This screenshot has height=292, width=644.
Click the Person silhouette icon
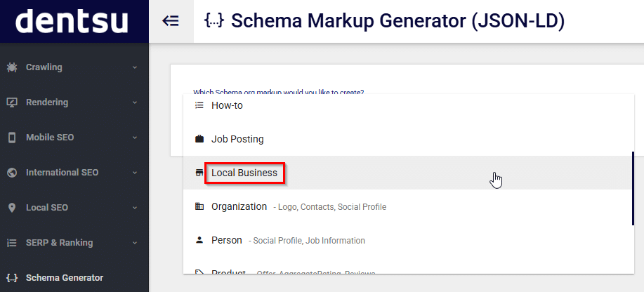click(x=199, y=240)
